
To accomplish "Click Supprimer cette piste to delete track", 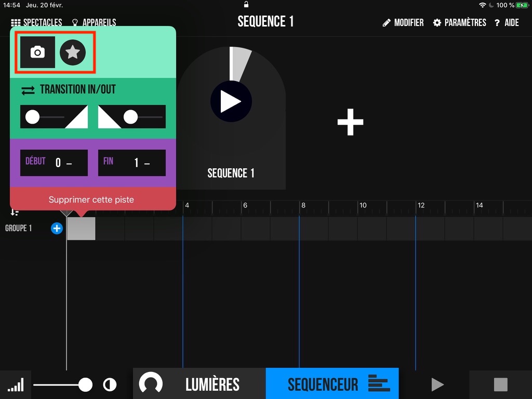I will [91, 199].
